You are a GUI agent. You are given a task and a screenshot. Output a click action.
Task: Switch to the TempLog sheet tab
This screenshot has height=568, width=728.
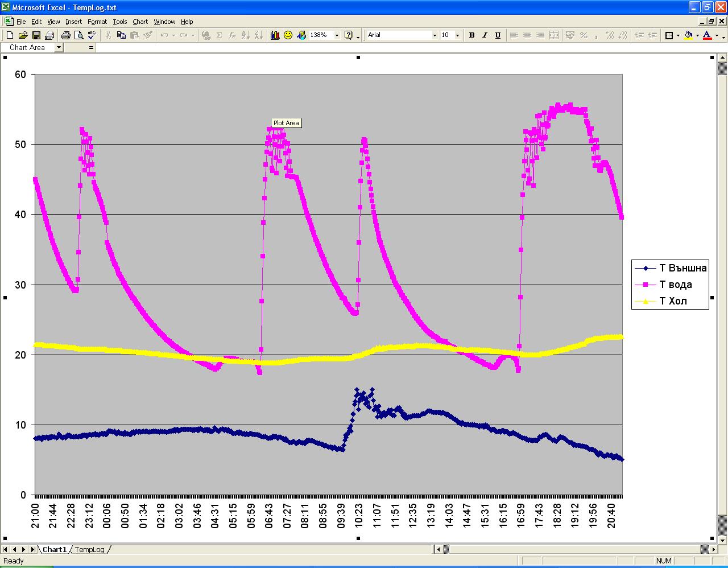click(x=90, y=549)
